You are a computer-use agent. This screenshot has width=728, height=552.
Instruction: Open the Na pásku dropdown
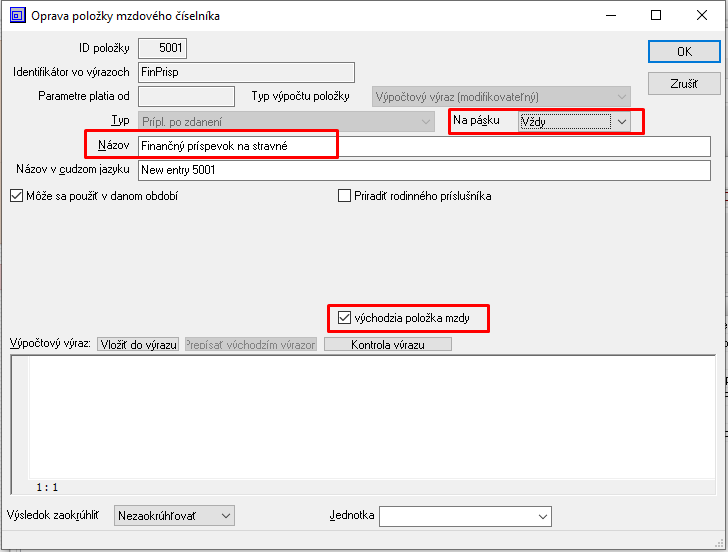tap(621, 121)
